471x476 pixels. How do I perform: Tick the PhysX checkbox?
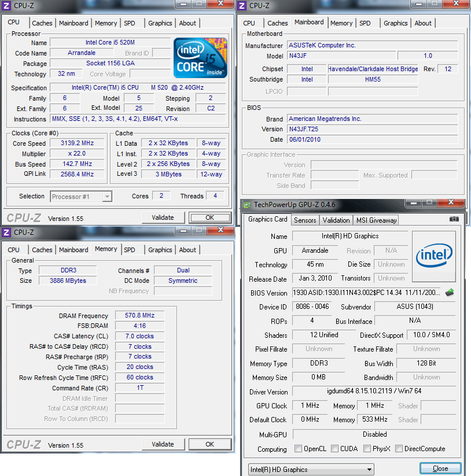(367, 449)
